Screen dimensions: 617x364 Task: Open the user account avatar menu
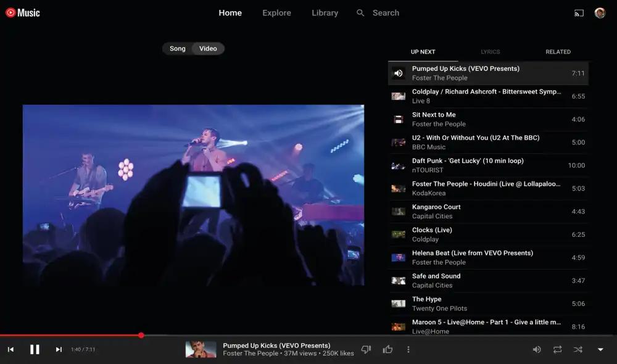tap(600, 13)
